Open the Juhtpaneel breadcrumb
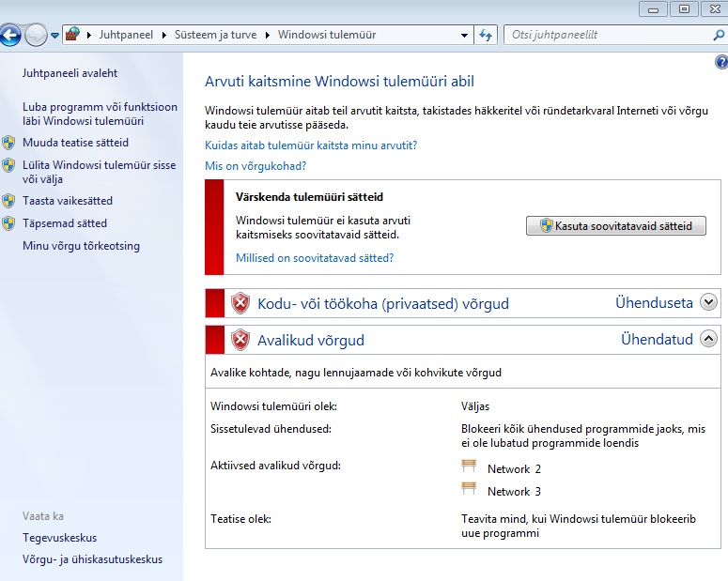This screenshot has width=728, height=581. [x=126, y=35]
